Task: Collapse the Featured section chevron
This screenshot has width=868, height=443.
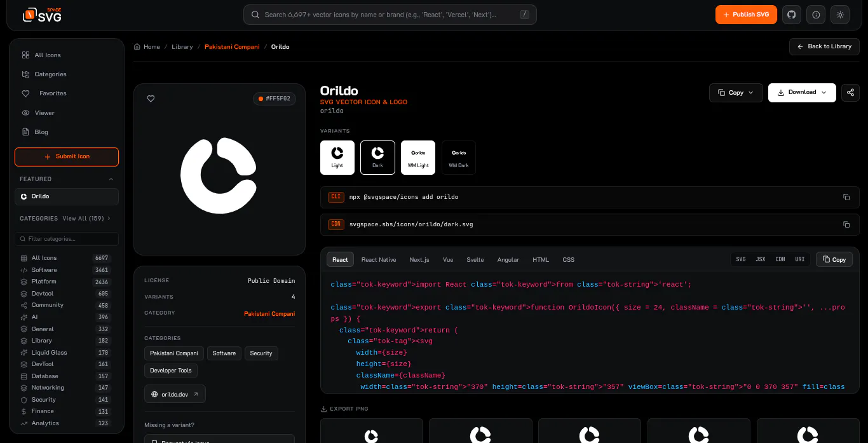Action: pos(111,179)
